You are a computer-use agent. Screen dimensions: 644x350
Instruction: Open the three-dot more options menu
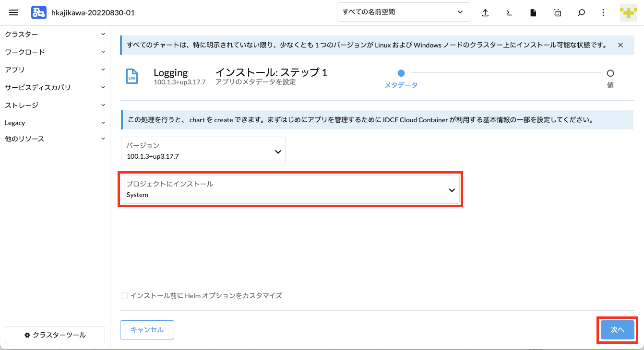(x=603, y=13)
